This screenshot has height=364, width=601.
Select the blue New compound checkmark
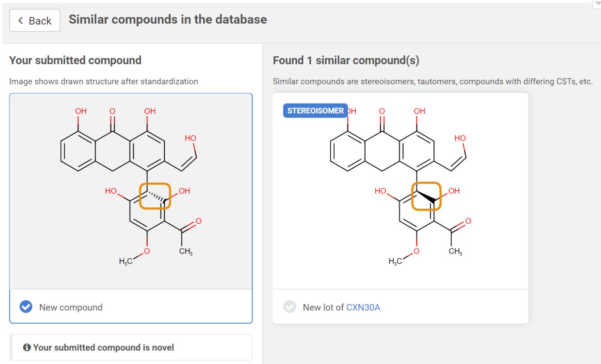(26, 307)
